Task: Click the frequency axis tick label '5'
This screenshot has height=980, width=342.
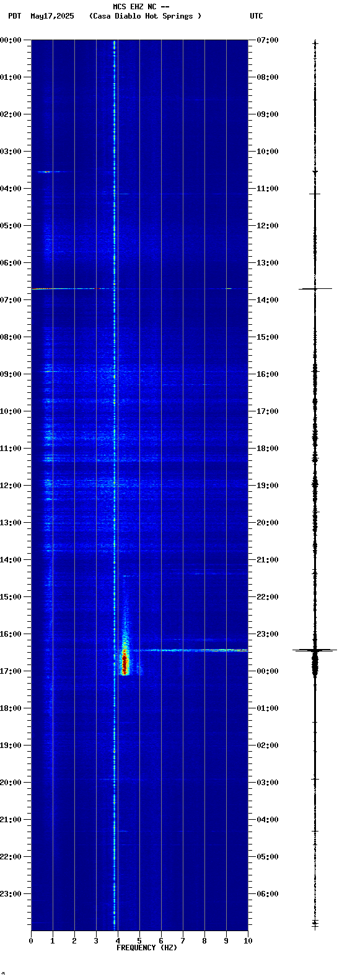Action: [139, 941]
